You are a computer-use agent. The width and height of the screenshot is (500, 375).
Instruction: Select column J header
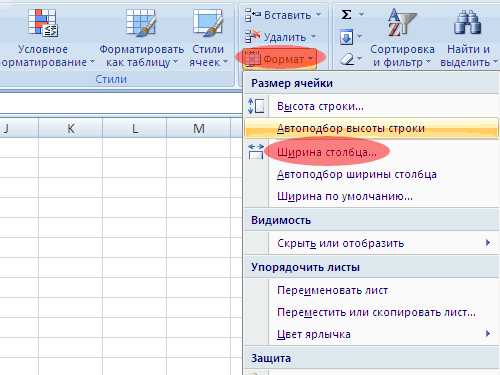coord(18,128)
